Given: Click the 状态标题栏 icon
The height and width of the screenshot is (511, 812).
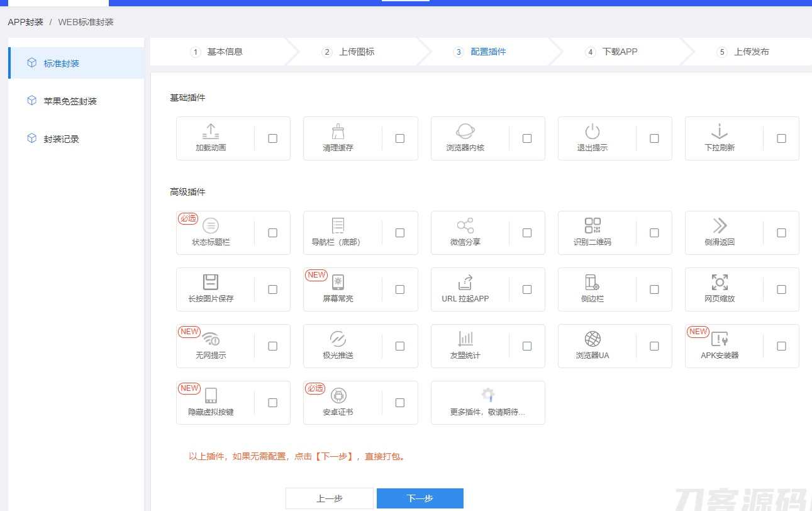Looking at the screenshot, I should (211, 225).
